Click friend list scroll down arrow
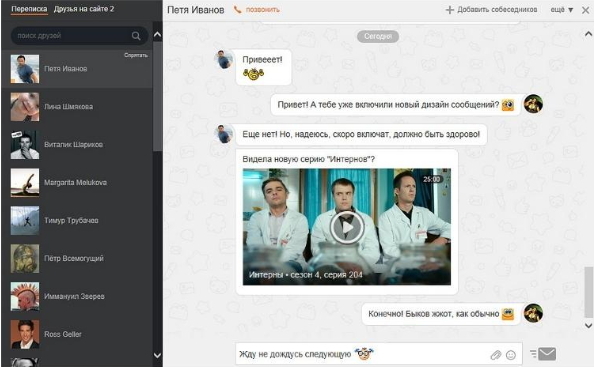Image resolution: width=597 pixels, height=367 pixels. [x=157, y=355]
